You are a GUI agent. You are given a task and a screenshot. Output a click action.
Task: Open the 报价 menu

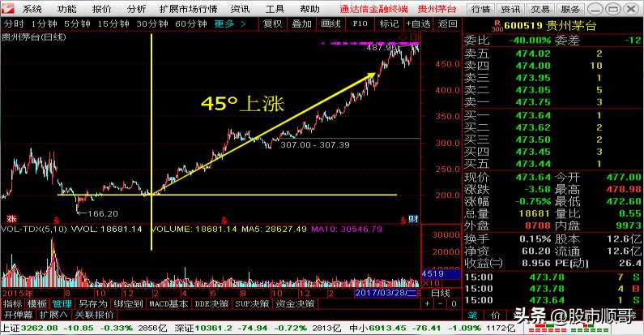(101, 9)
